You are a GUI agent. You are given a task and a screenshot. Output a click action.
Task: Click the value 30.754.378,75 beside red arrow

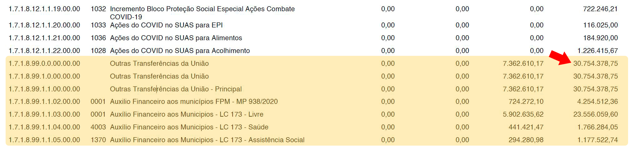pyautogui.click(x=595, y=64)
